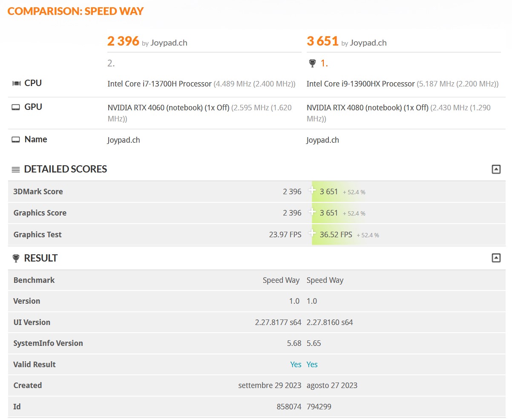Image resolution: width=512 pixels, height=420 pixels.
Task: Click SystemInfo version 5.65
Action: (x=314, y=343)
